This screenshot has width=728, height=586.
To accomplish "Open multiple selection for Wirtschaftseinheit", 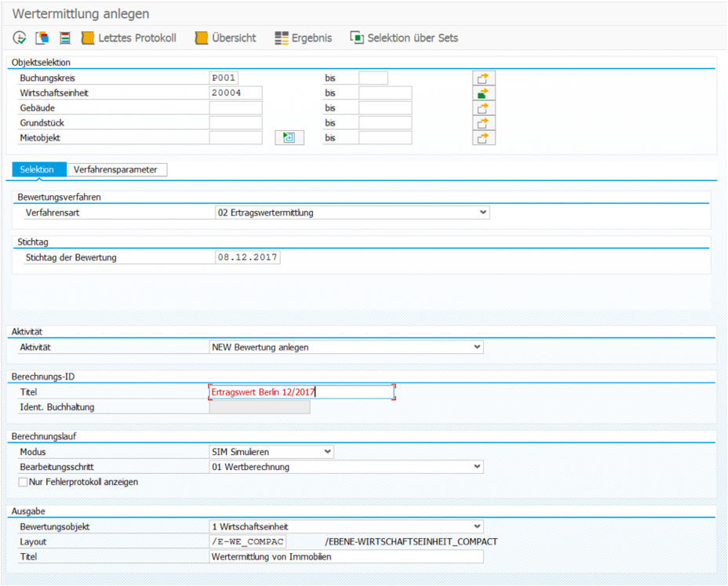I will point(484,93).
